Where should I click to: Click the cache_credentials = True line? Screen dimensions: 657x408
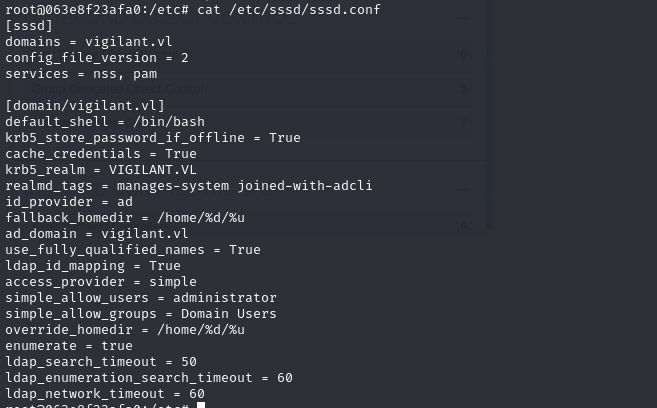click(100, 153)
